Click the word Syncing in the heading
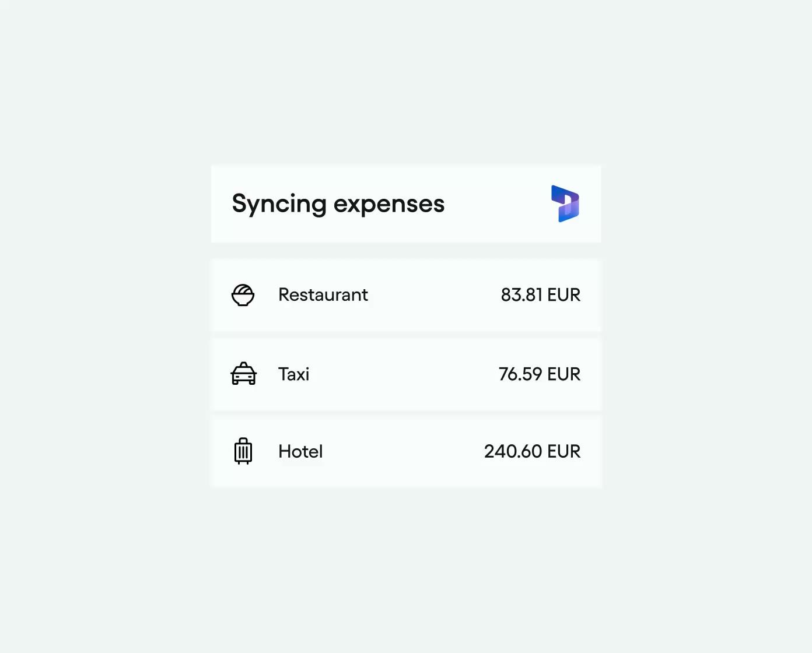812x653 pixels. coord(279,205)
